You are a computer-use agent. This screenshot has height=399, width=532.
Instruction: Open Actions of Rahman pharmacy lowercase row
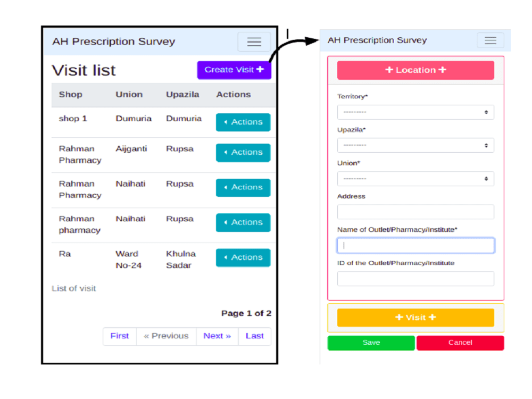click(x=243, y=222)
